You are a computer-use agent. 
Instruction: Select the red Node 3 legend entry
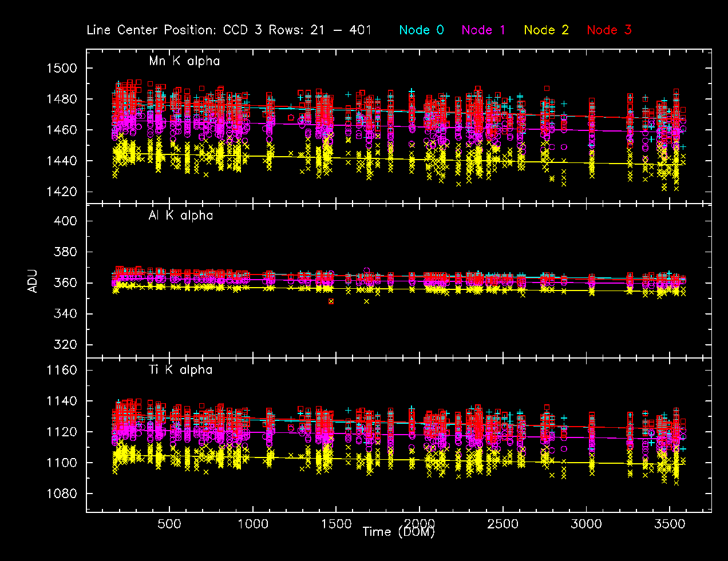click(x=609, y=30)
